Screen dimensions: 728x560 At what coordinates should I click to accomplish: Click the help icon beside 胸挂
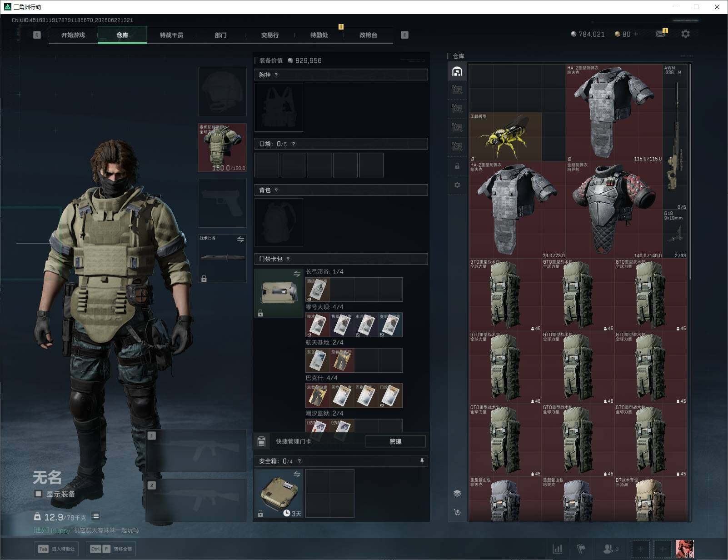coord(276,75)
